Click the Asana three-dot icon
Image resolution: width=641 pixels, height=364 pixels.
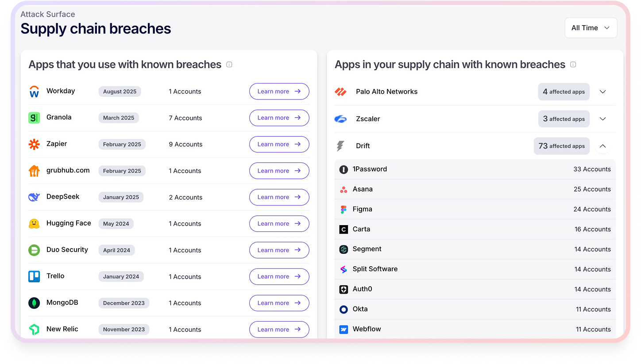point(344,189)
